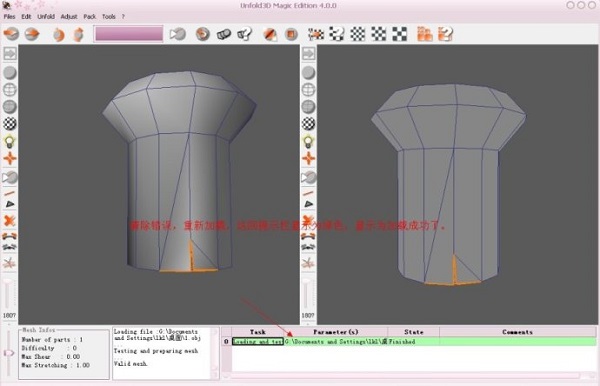Viewport: 600px width, 386px height.
Task: Click the gray weld-edges icon in left viewport toolbar
Action: coord(10,248)
